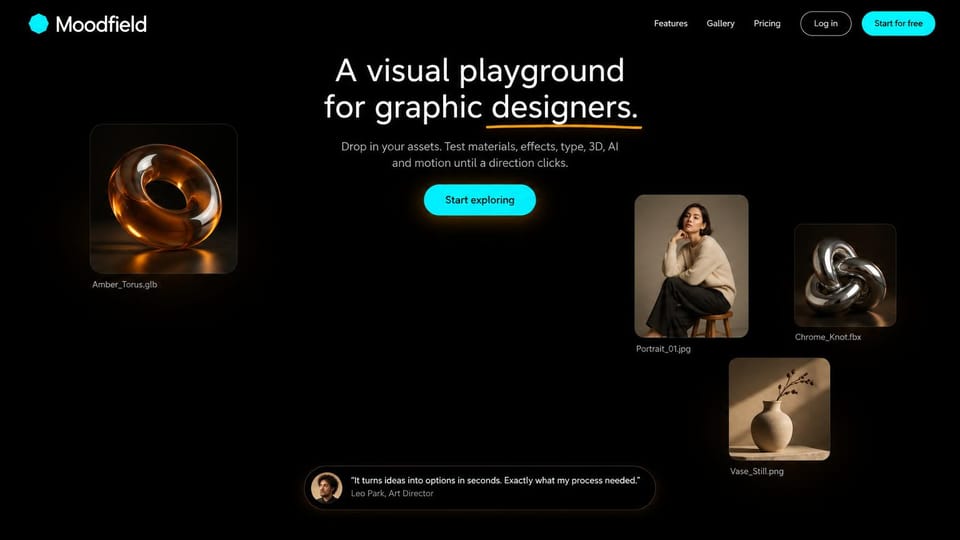The image size is (960, 540).
Task: Click the Start for free button
Action: [x=898, y=23]
